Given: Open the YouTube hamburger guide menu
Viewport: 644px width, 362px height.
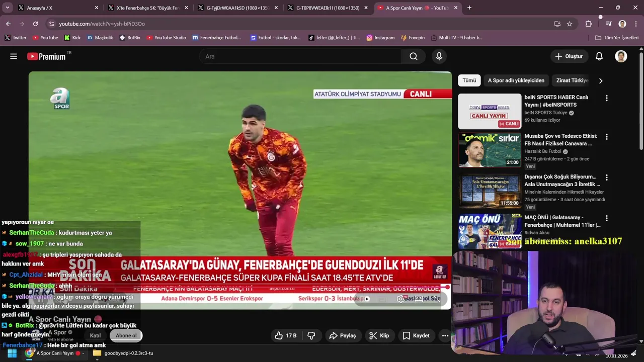Looking at the screenshot, I should point(14,56).
